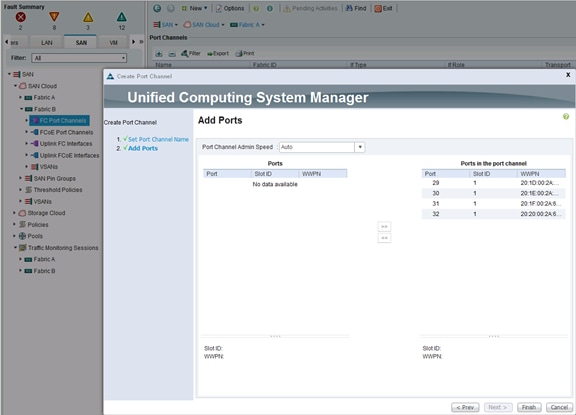The height and width of the screenshot is (415, 576).
Task: Sort Ports table by WWPN header
Action: 323,174
